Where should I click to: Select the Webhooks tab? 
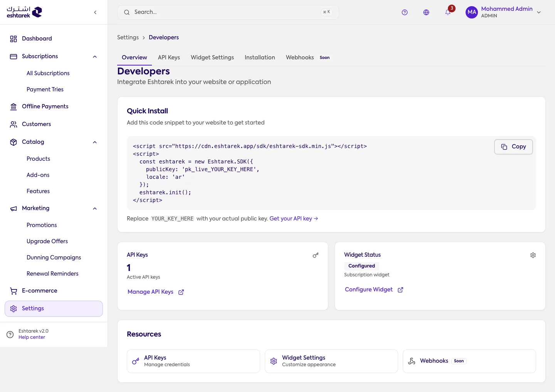308,57
